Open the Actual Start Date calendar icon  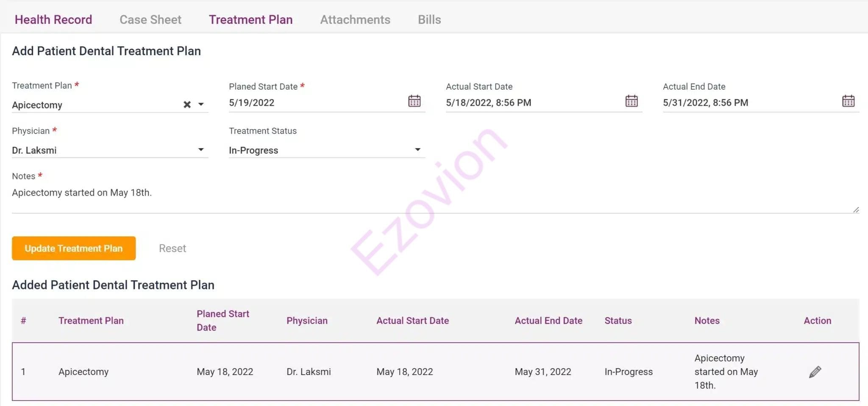tap(631, 101)
